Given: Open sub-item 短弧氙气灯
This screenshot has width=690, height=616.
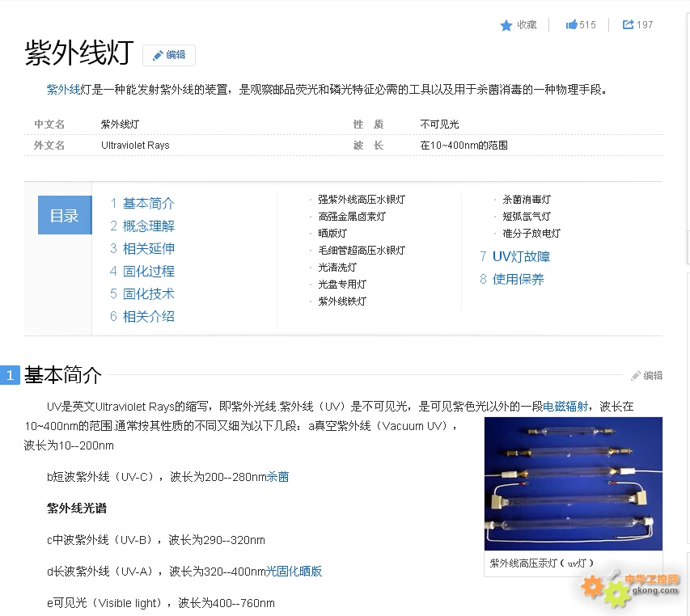Looking at the screenshot, I should [527, 217].
